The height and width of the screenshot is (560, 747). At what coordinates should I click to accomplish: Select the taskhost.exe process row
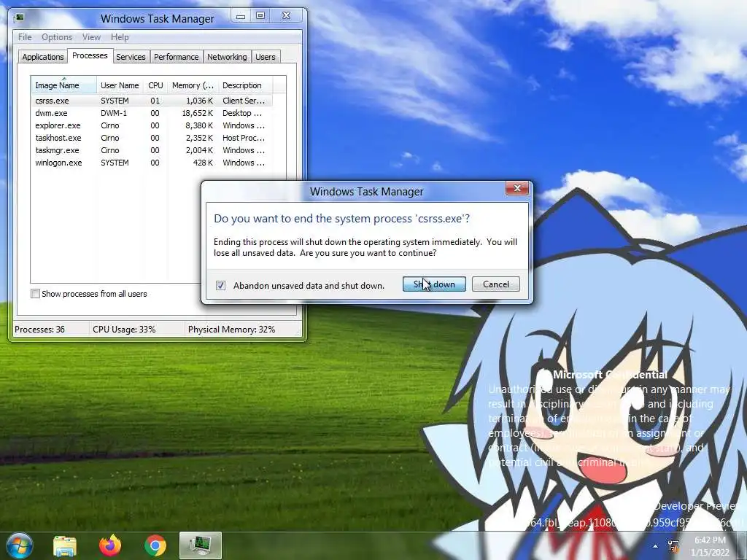click(x=152, y=138)
